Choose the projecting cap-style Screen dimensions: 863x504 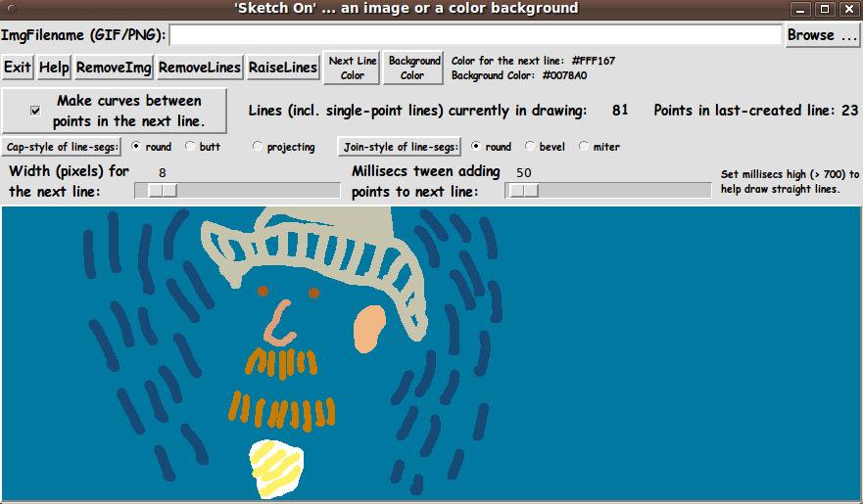(x=257, y=146)
